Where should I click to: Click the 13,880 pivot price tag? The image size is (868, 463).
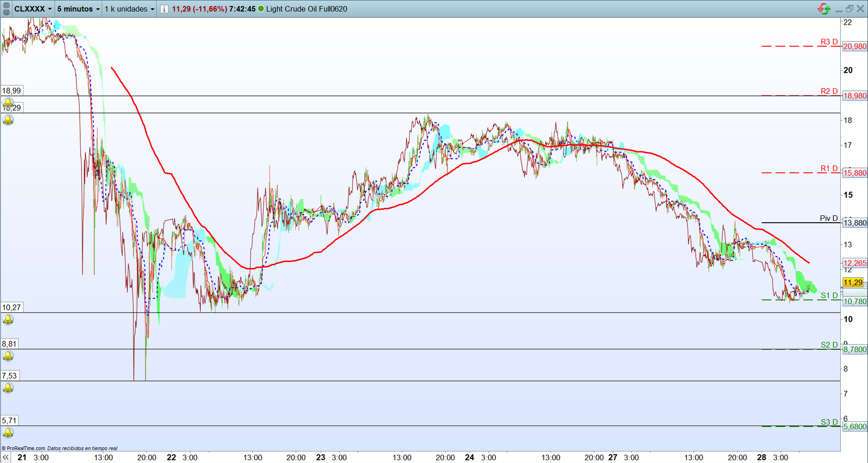coord(855,223)
